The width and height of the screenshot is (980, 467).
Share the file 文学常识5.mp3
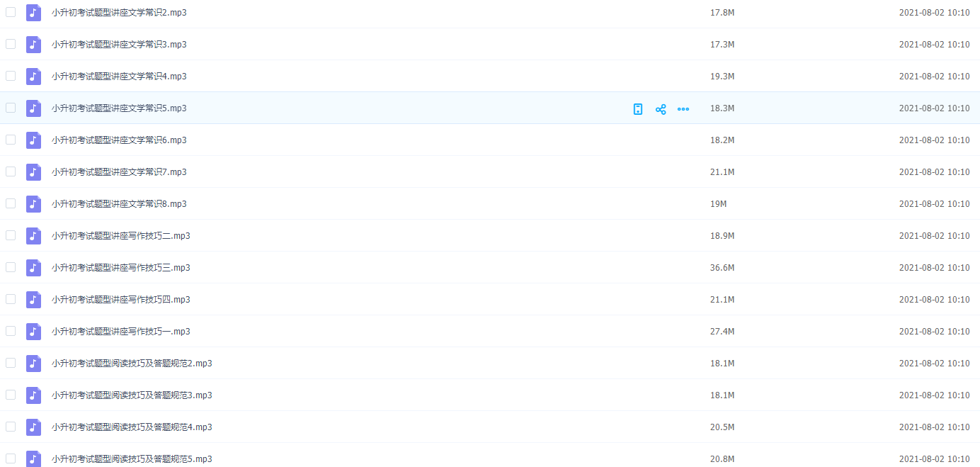coord(661,109)
